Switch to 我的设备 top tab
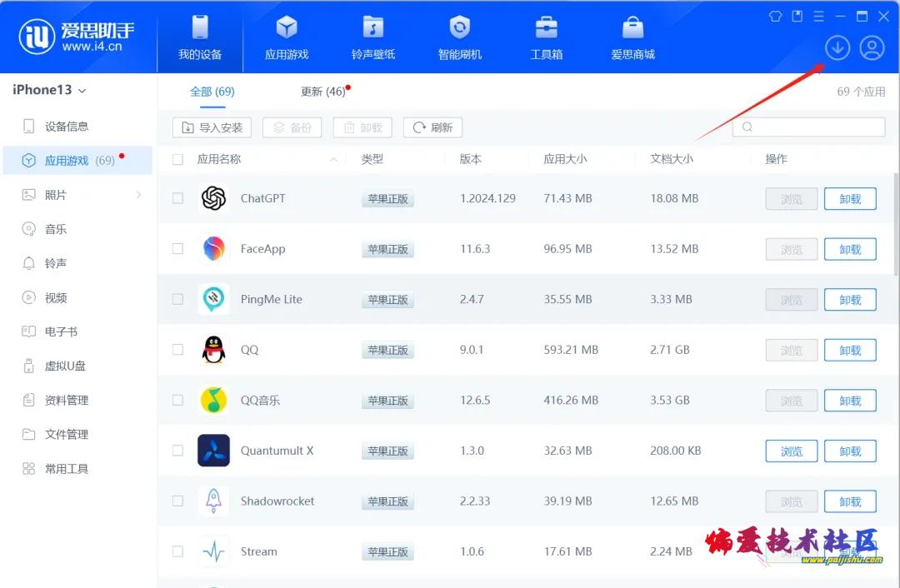Screen dimensions: 900x588 (x=200, y=37)
